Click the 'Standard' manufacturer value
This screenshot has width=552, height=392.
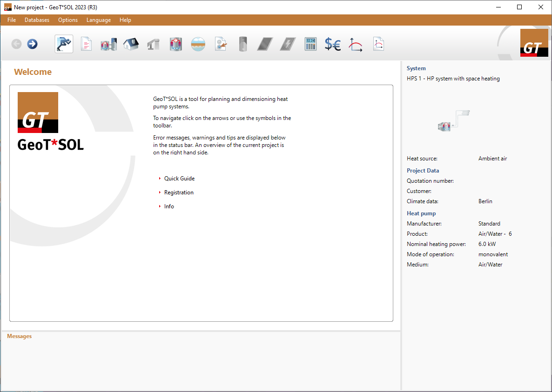click(x=489, y=224)
